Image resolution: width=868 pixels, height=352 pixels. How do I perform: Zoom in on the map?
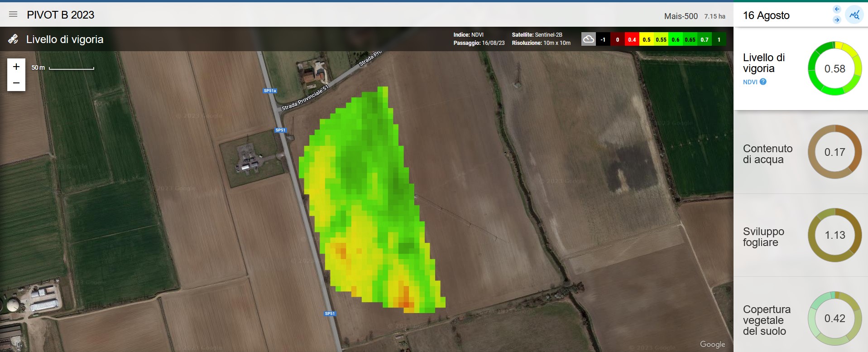[16, 67]
